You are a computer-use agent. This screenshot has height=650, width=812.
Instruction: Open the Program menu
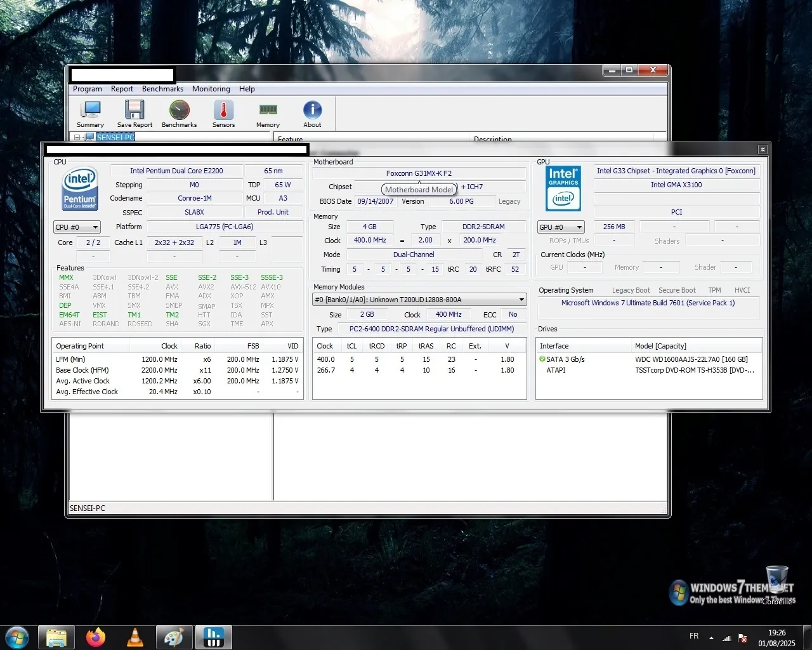pyautogui.click(x=87, y=89)
